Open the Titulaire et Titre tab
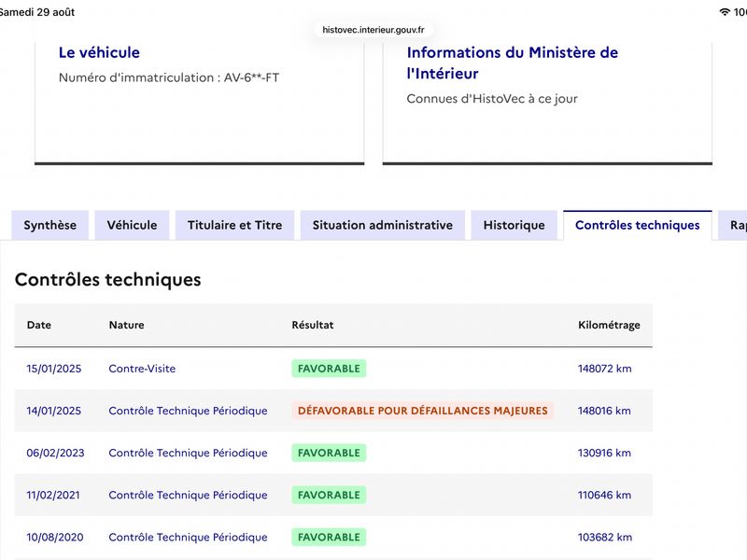This screenshot has width=747, height=560. (235, 225)
